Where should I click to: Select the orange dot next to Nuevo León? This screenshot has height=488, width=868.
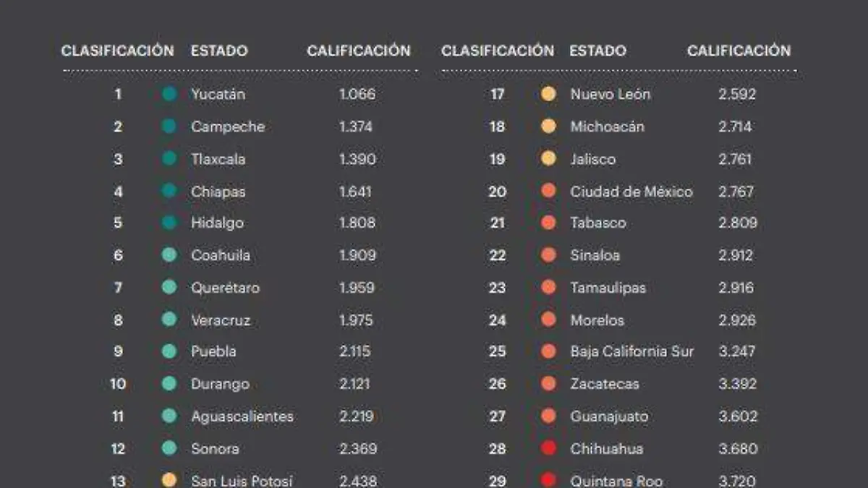click(x=549, y=94)
